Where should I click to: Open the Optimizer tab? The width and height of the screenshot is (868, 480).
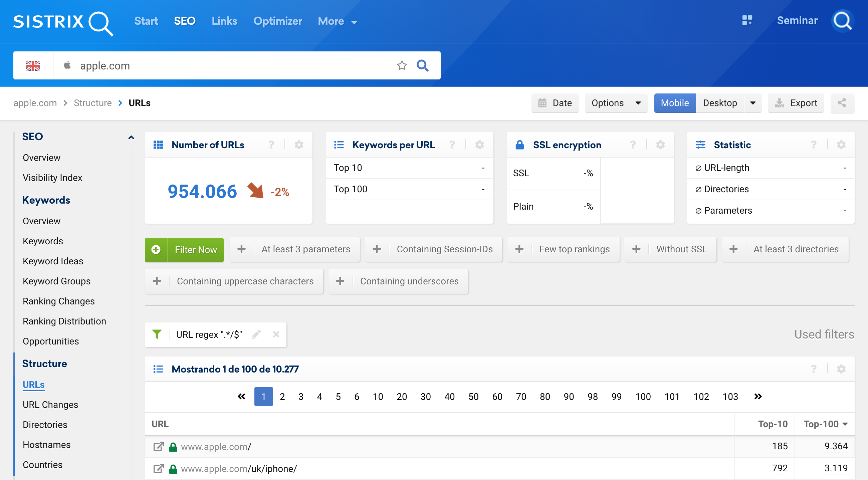[x=278, y=21]
